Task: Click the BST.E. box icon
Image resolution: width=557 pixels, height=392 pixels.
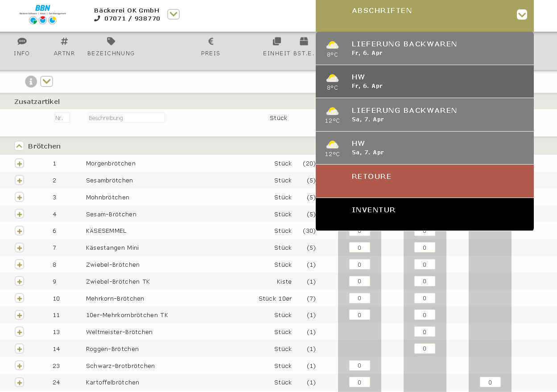Action: tap(304, 41)
